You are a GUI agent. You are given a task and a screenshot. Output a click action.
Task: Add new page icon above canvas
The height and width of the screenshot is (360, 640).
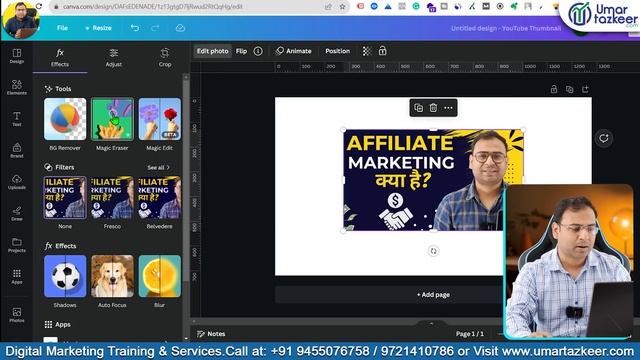[585, 89]
